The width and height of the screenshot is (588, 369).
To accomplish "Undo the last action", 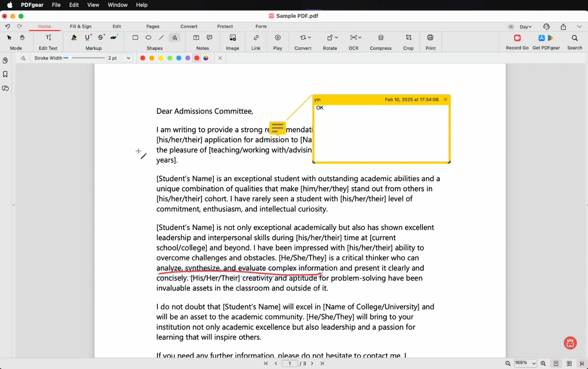I will [x=7, y=27].
